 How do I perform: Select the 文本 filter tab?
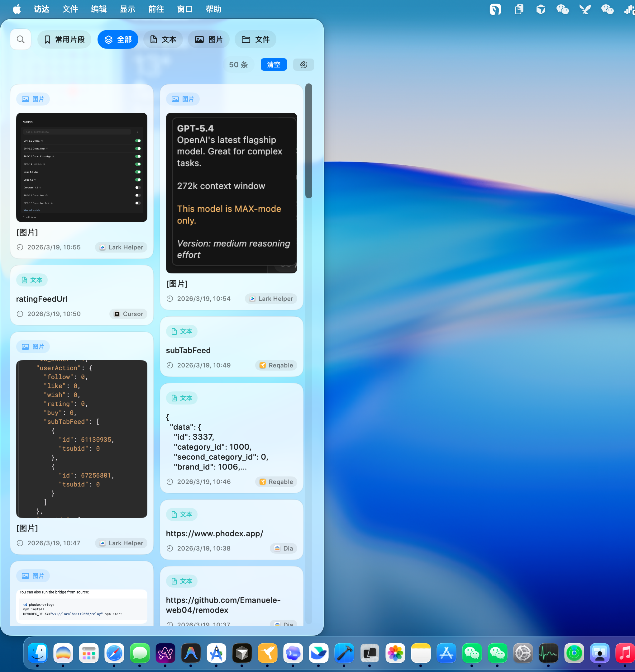[163, 40]
